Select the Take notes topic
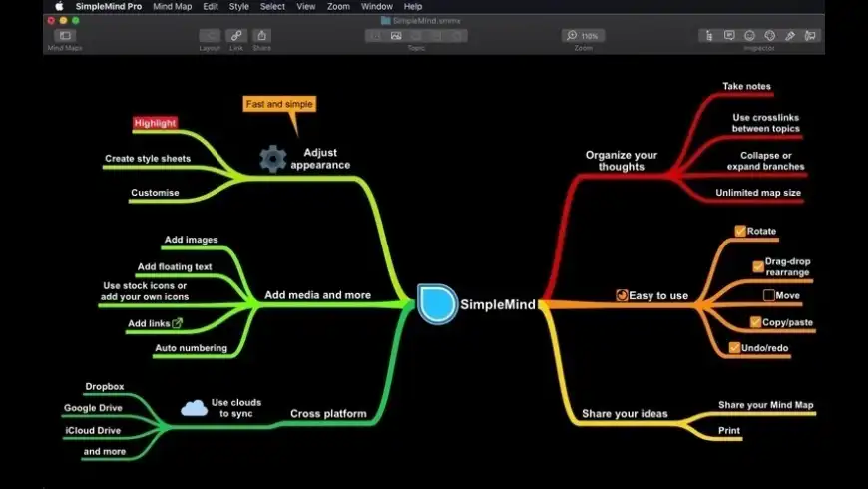The width and height of the screenshot is (868, 489). (746, 86)
